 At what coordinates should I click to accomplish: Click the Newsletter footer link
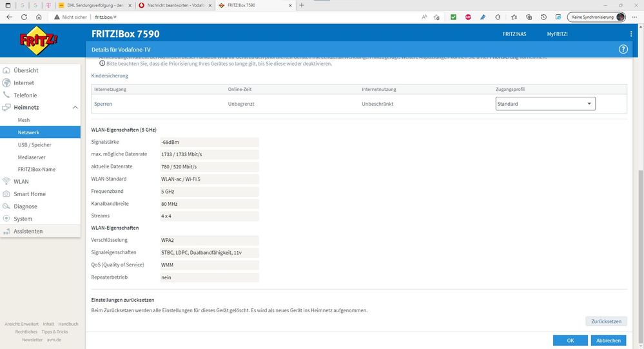[x=32, y=339]
